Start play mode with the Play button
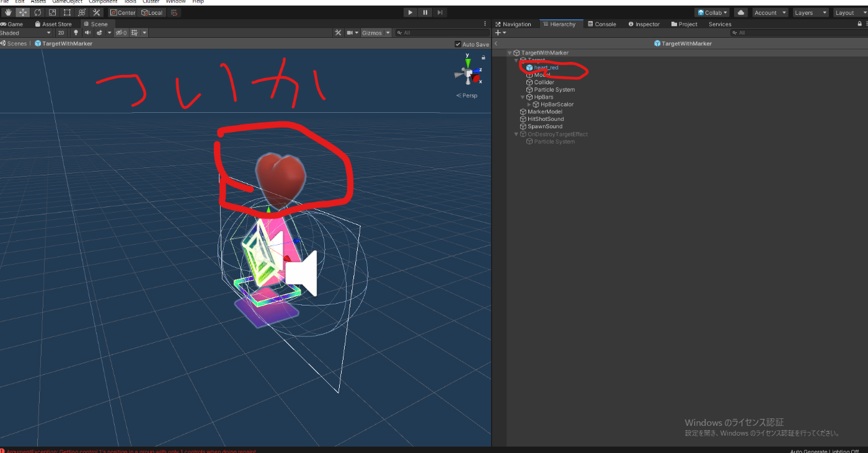The height and width of the screenshot is (453, 868). (410, 12)
